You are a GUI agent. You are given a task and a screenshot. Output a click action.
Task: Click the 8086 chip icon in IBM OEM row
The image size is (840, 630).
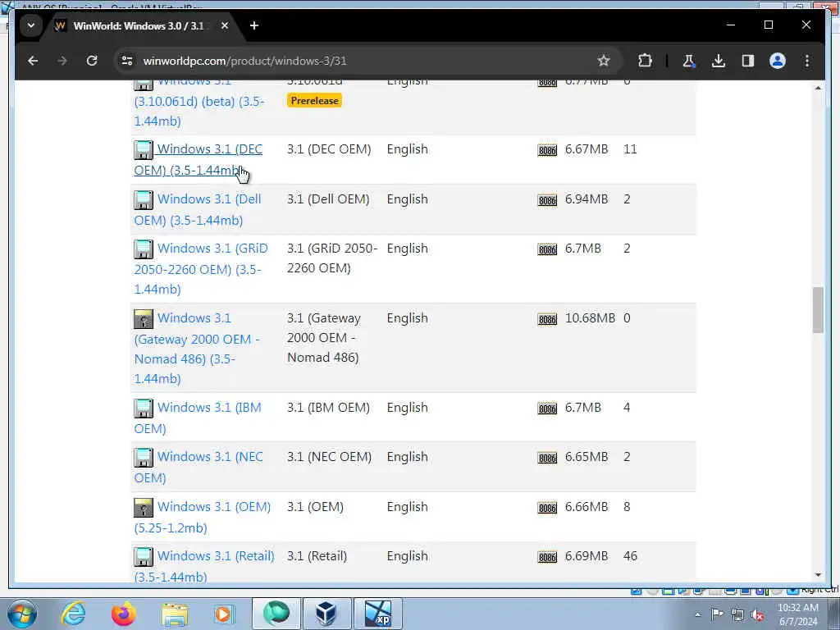547,409
